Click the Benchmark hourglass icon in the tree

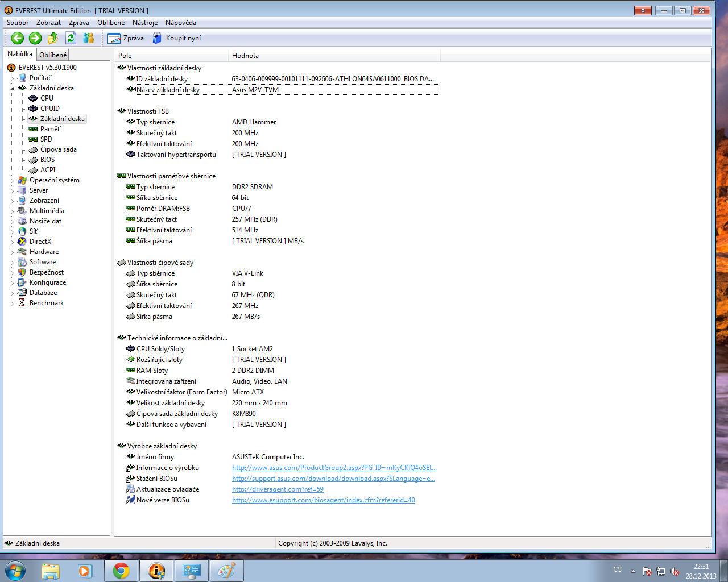click(x=22, y=303)
